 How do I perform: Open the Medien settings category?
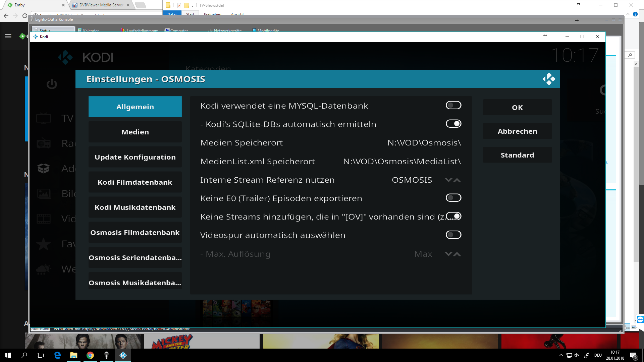point(135,132)
